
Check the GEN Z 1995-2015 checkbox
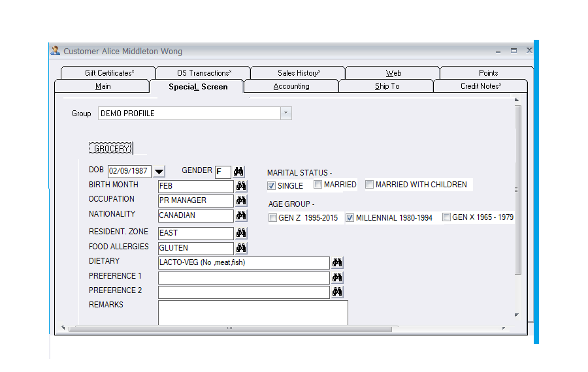[x=273, y=218]
